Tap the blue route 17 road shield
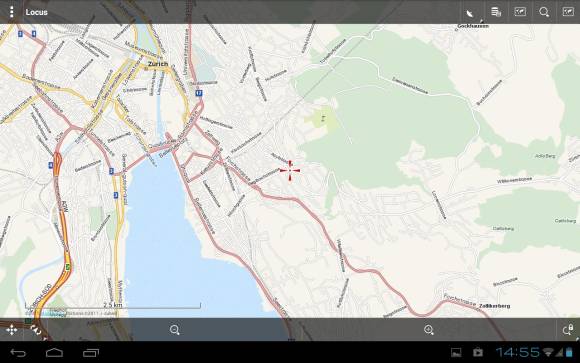This screenshot has width=580, height=363. pos(199,93)
